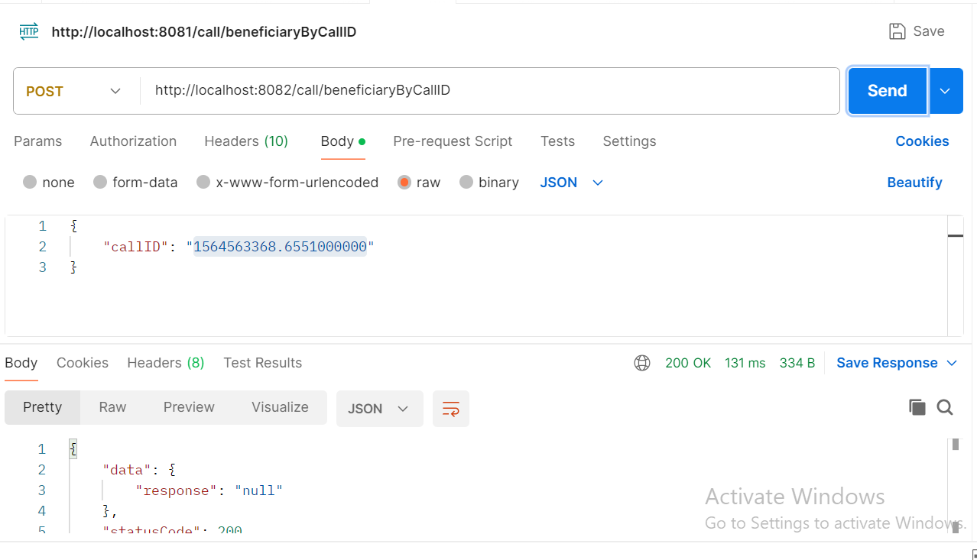977x560 pixels.
Task: Open the request Settings tab
Action: click(x=629, y=141)
